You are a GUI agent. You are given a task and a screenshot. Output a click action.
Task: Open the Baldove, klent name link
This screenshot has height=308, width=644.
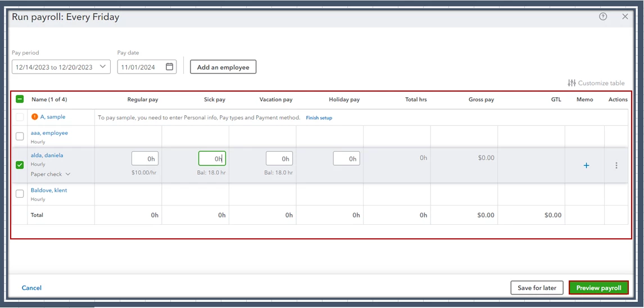point(49,191)
